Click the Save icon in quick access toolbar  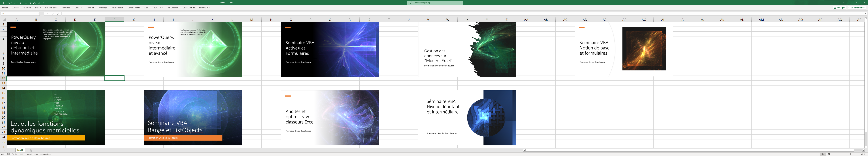[x=4, y=3]
